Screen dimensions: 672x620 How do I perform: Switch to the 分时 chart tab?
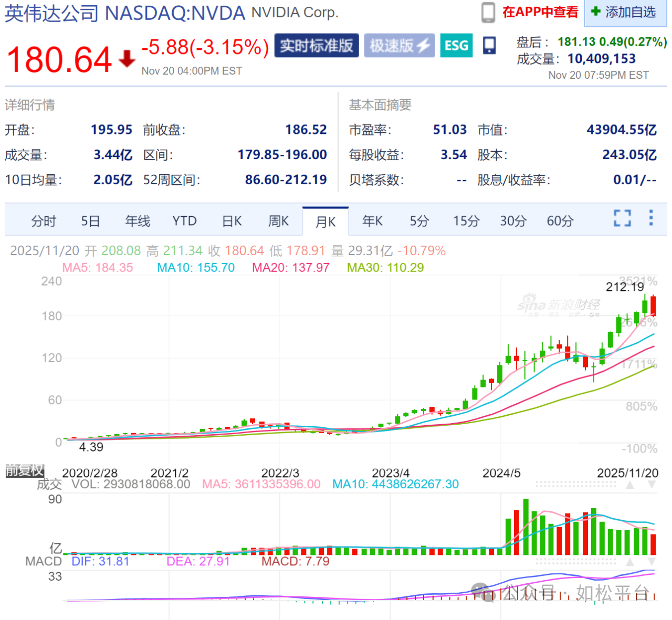43,221
